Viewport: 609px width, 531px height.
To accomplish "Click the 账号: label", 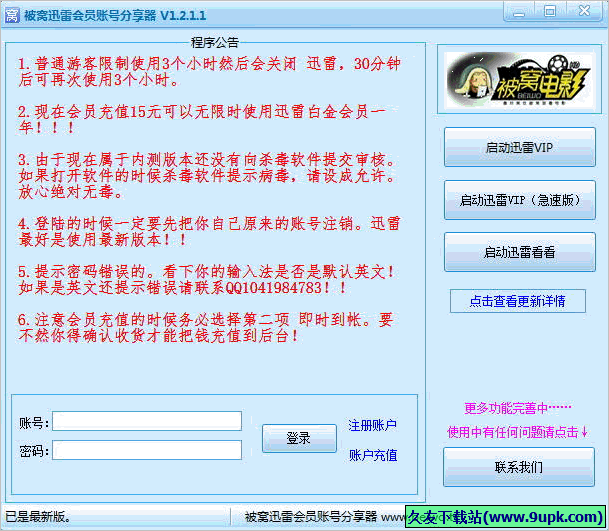I will pyautogui.click(x=34, y=423).
